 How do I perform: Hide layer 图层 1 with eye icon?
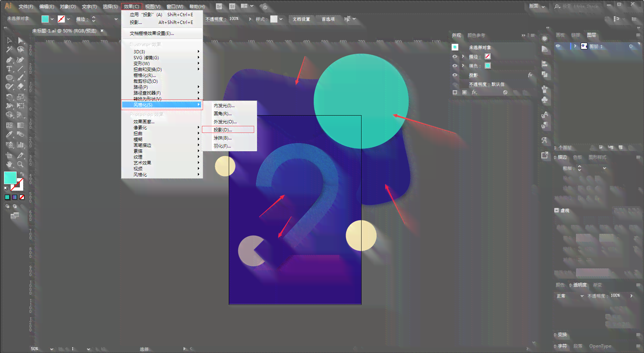pos(558,46)
